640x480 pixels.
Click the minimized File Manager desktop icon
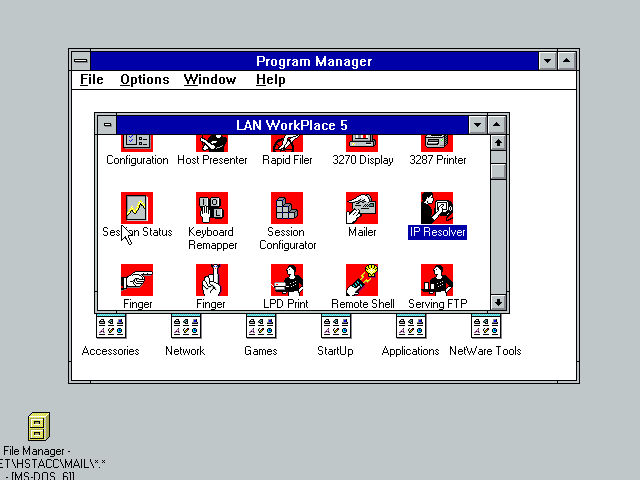(x=39, y=426)
